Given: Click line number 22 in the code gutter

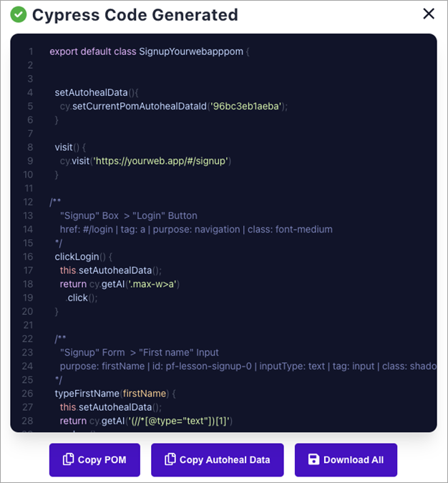Looking at the screenshot, I should [x=29, y=338].
